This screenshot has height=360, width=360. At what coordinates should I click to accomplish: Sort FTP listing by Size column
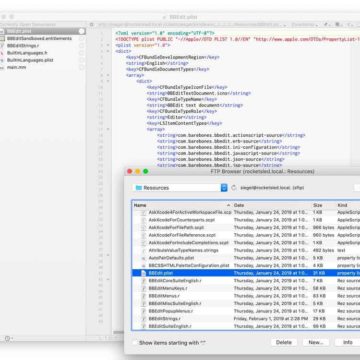pyautogui.click(x=323, y=205)
